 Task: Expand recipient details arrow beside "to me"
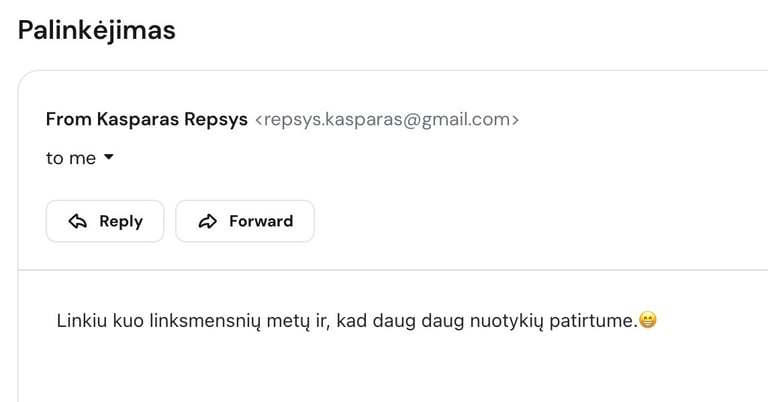point(109,158)
